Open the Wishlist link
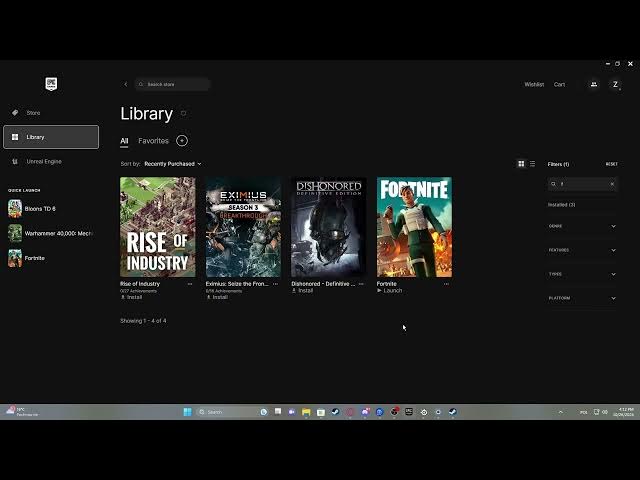 click(534, 84)
